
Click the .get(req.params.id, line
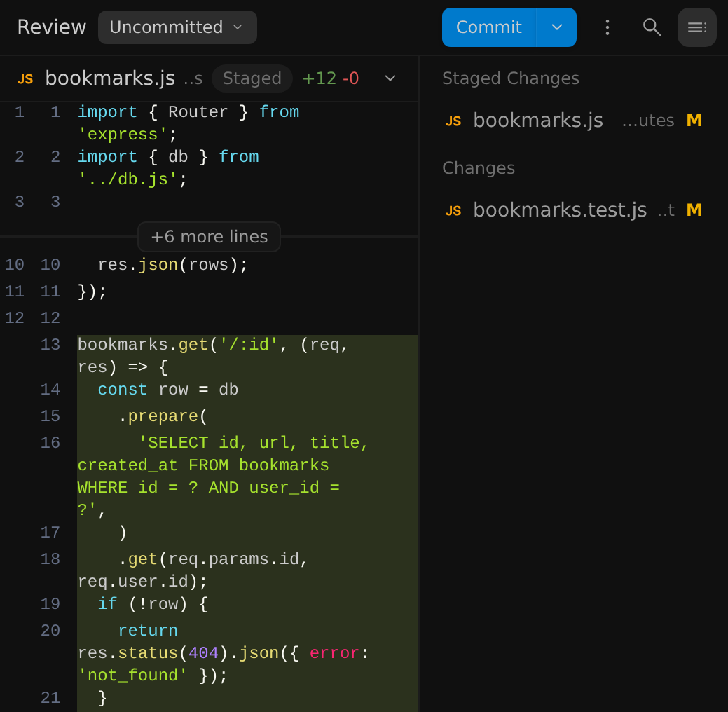[212, 559]
